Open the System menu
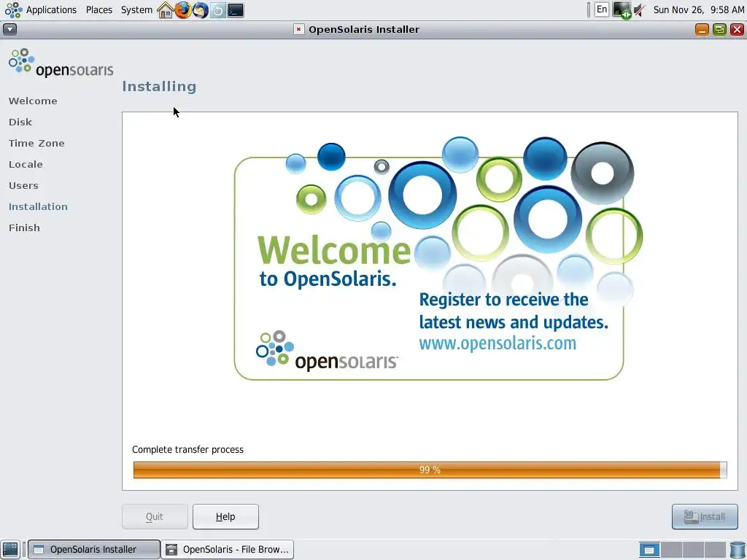Viewport: 747px width, 560px height. [x=136, y=9]
